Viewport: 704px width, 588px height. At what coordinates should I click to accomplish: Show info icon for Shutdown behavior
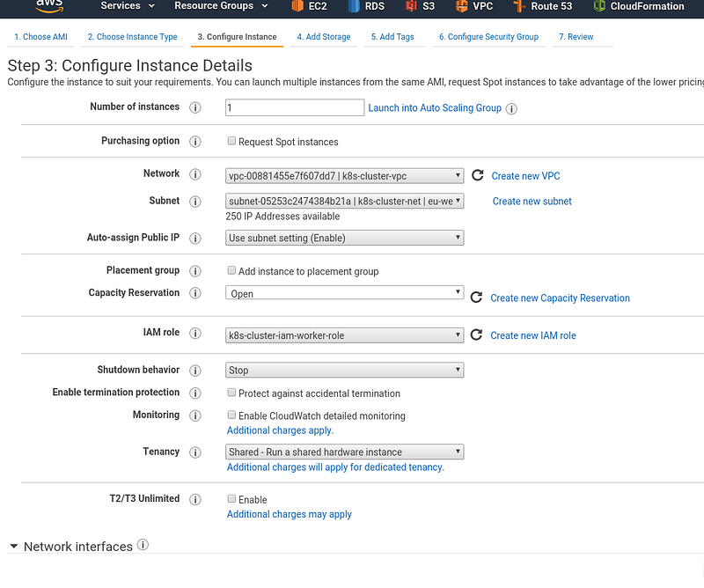coord(194,371)
